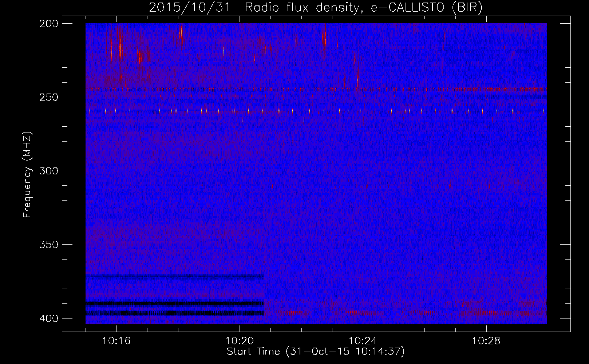589x364 pixels.
Task: Click the 'Start Time (31-Oct-15 10:14:37)' axis label
Action: point(316,352)
